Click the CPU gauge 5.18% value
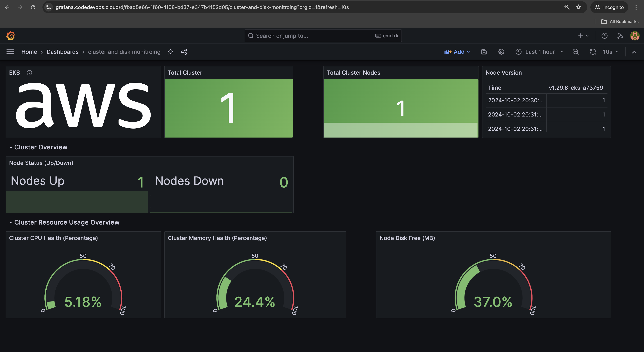Image resolution: width=644 pixels, height=352 pixels. coord(83,302)
